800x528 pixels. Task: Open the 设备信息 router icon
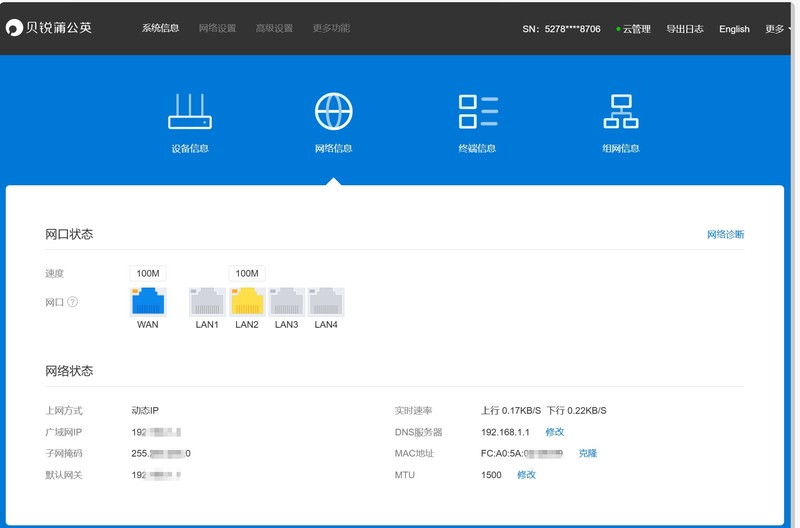point(190,111)
